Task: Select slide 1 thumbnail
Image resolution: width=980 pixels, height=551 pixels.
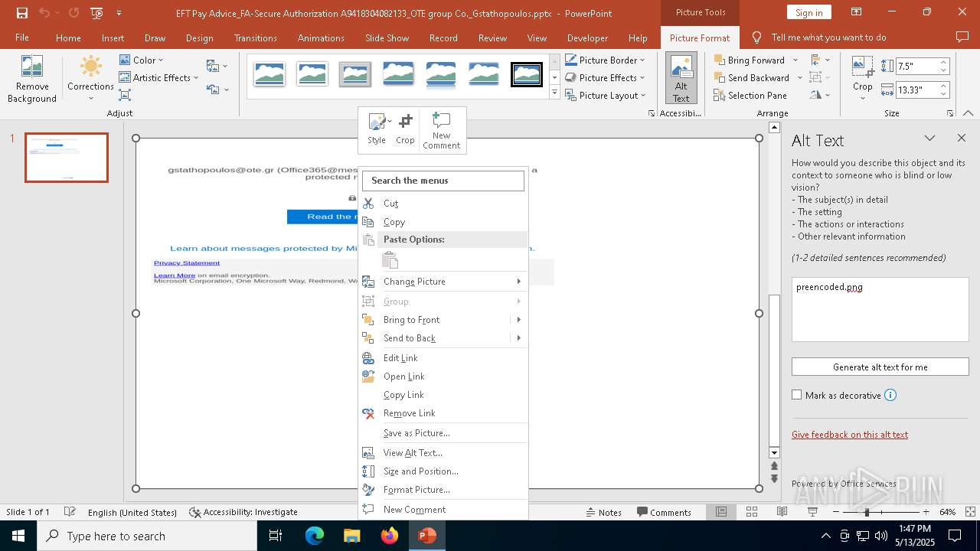Action: pyautogui.click(x=67, y=158)
